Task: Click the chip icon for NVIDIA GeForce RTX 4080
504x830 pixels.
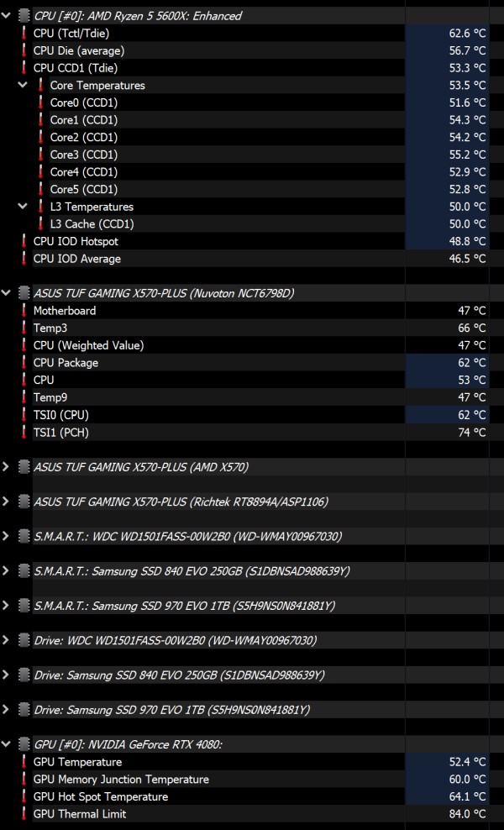Action: 24,743
